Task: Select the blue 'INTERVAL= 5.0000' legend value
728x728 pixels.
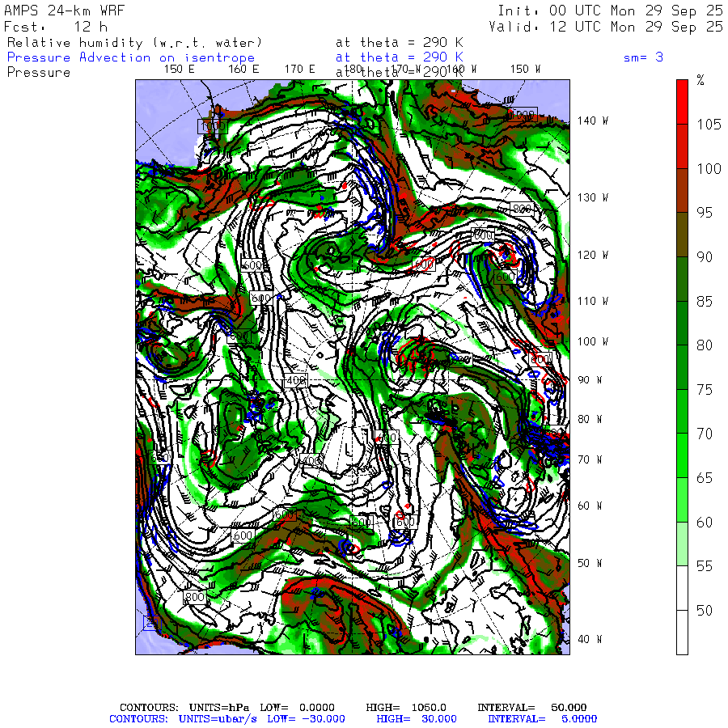Action: coord(542,719)
